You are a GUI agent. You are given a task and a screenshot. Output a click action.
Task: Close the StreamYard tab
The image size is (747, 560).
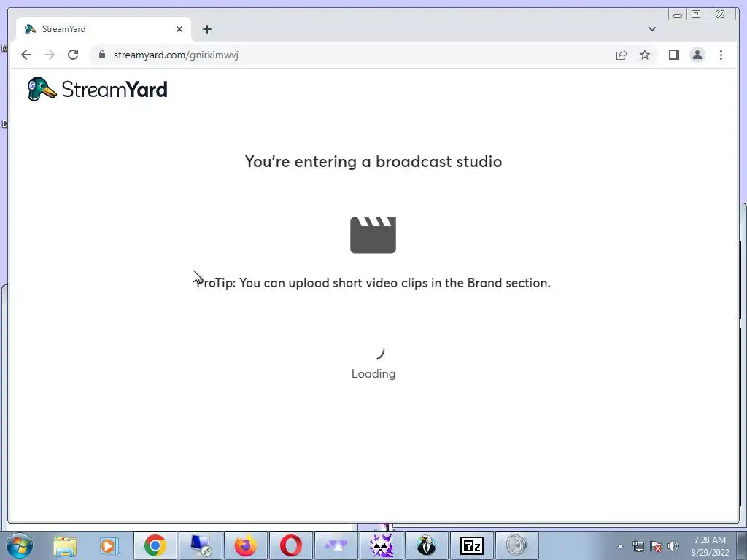pyautogui.click(x=179, y=29)
